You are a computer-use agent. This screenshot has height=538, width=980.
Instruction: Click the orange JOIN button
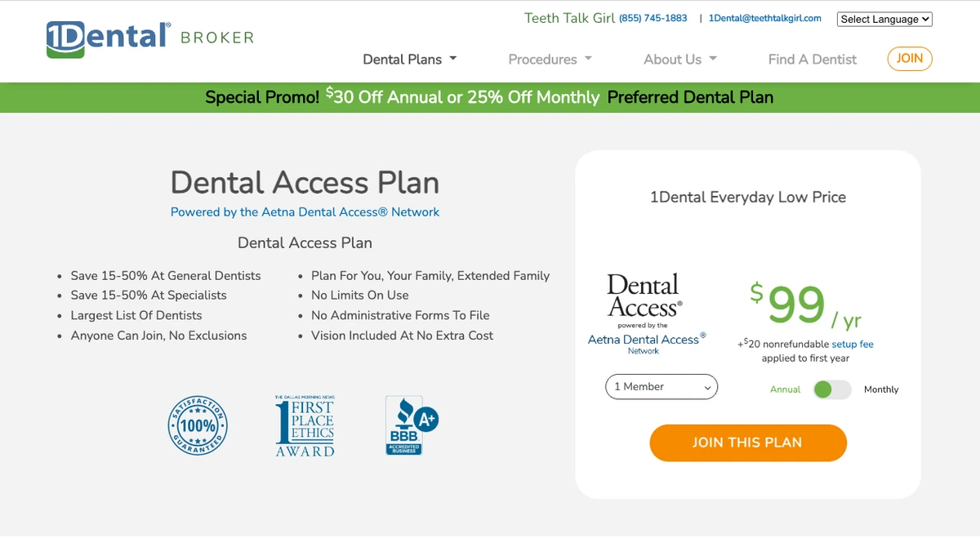pos(910,59)
